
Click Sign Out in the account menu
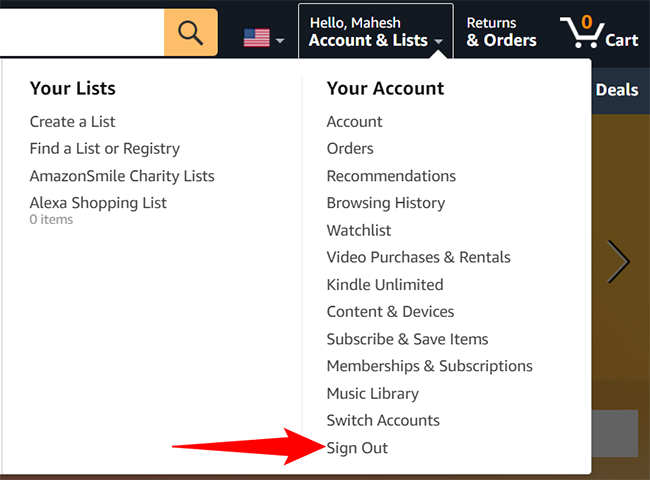tap(357, 448)
